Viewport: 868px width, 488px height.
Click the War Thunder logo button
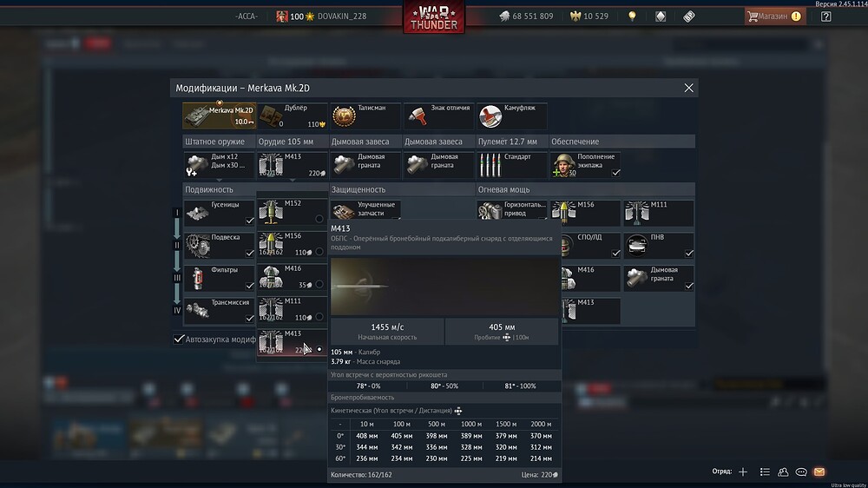pyautogui.click(x=434, y=17)
